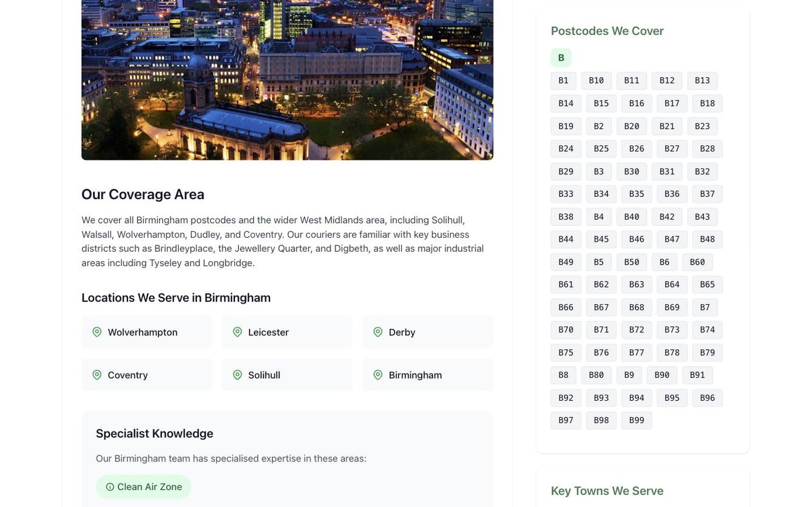Click postcode B50

632,262
